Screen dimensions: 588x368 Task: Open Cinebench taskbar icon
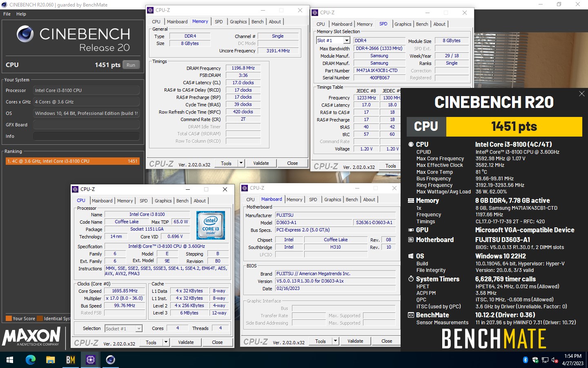click(x=110, y=360)
